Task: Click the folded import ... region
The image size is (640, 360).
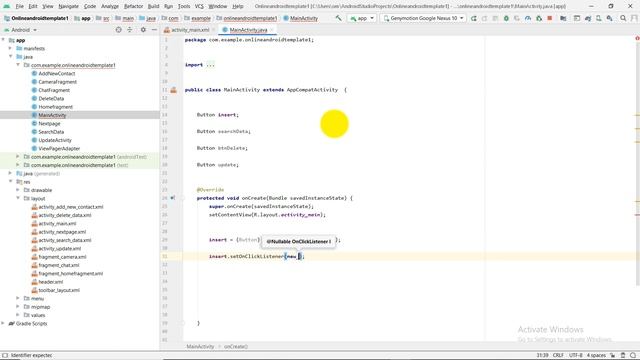Action: pos(210,65)
